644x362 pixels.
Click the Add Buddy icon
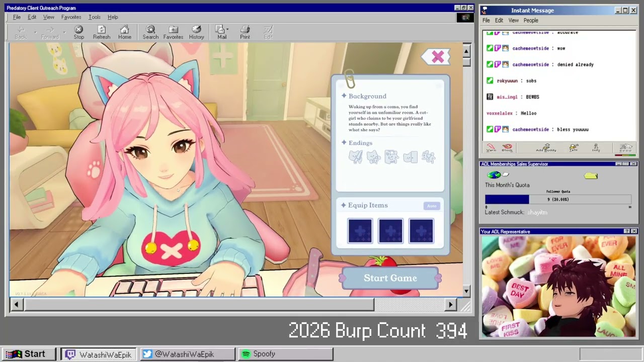(546, 148)
